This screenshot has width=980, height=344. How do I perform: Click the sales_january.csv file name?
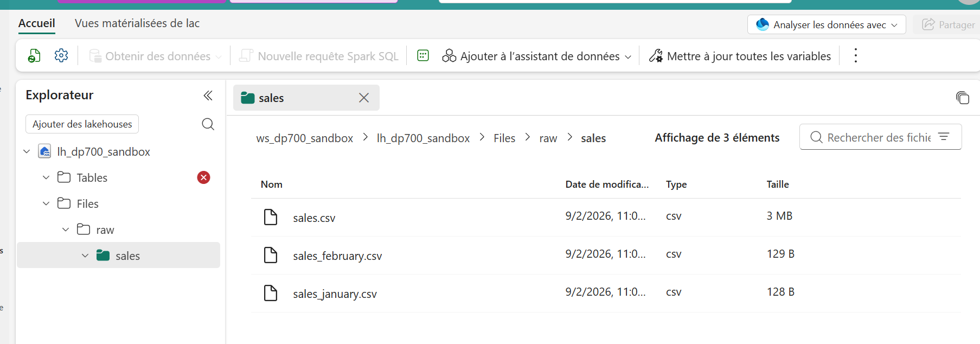point(335,294)
